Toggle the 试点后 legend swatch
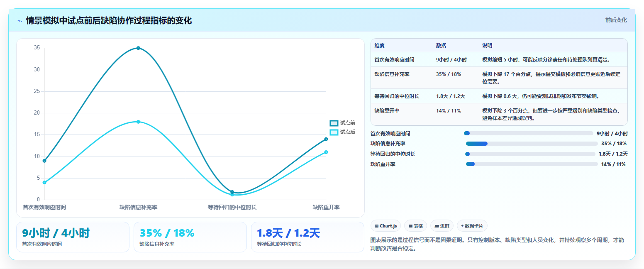644x269 pixels. (x=334, y=132)
